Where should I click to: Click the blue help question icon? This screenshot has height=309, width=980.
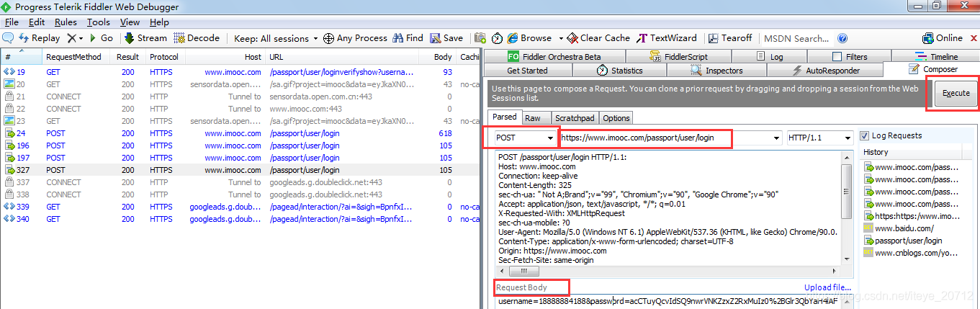(842, 38)
